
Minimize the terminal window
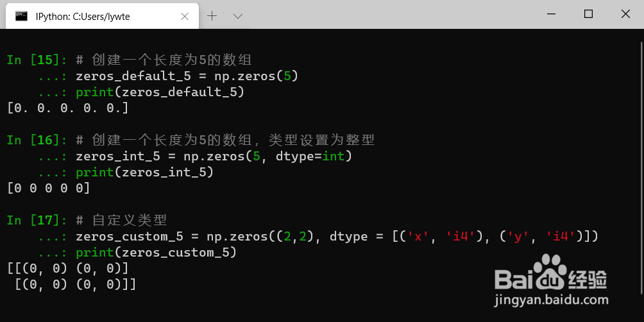552,14
